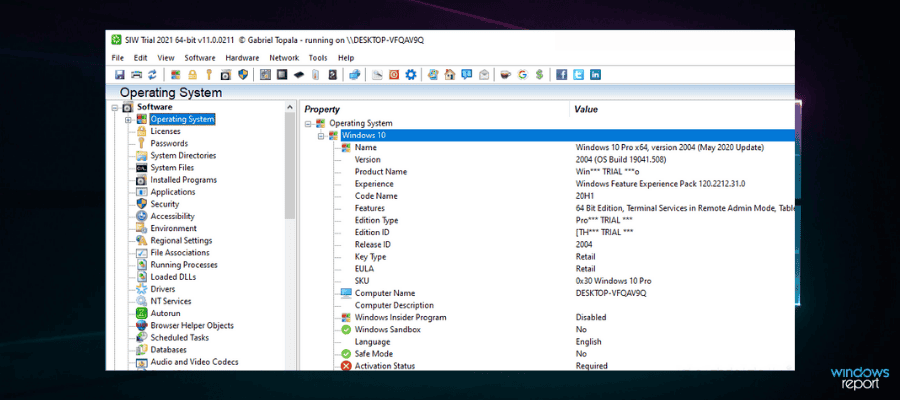
Task: Open the Edit menu
Action: click(141, 58)
